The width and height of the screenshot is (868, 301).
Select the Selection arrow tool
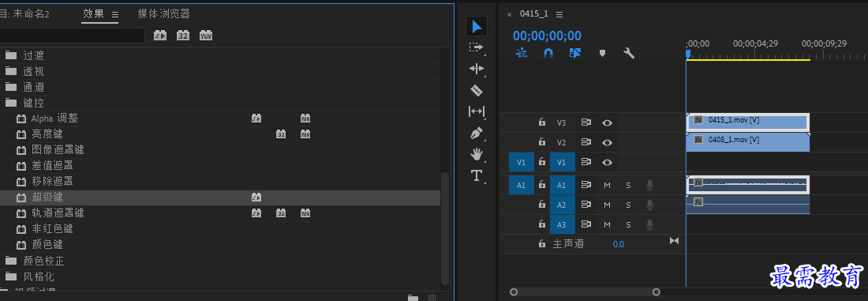click(x=477, y=26)
